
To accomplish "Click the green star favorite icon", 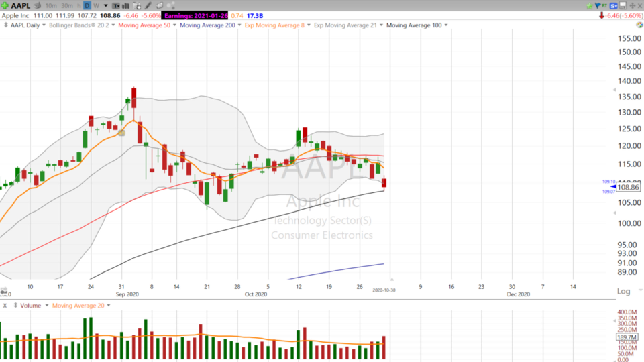I will [590, 6].
